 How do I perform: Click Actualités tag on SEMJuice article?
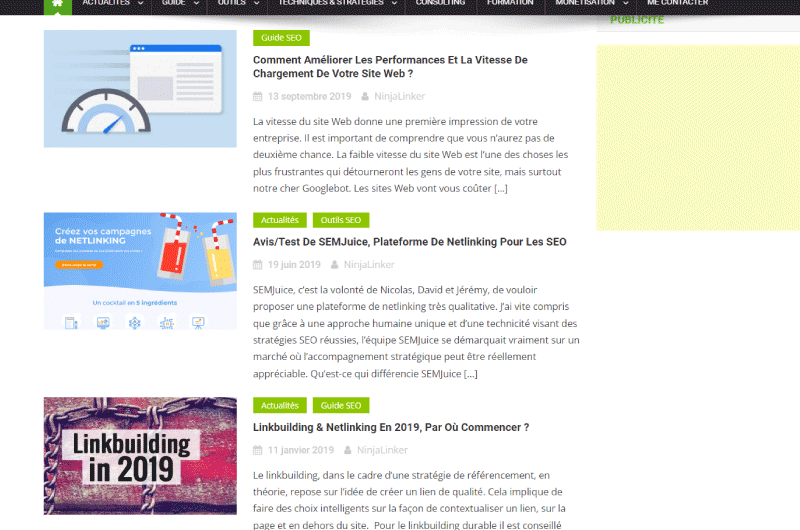tap(280, 220)
